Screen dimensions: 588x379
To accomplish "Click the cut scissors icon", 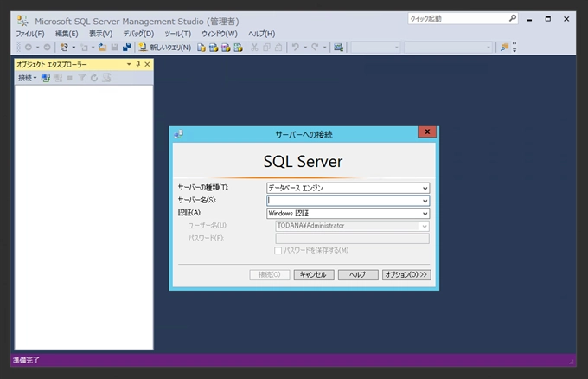I will pos(254,48).
